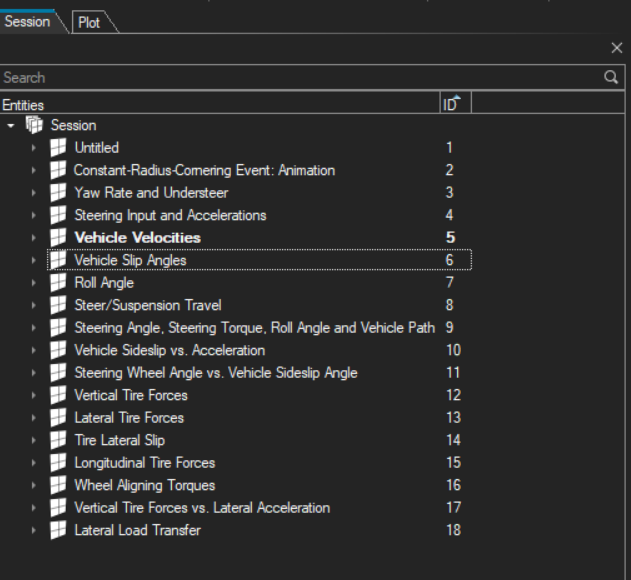Click the Tire Lateral Slip page icon
Image resolution: width=631 pixels, height=580 pixels.
coord(58,440)
